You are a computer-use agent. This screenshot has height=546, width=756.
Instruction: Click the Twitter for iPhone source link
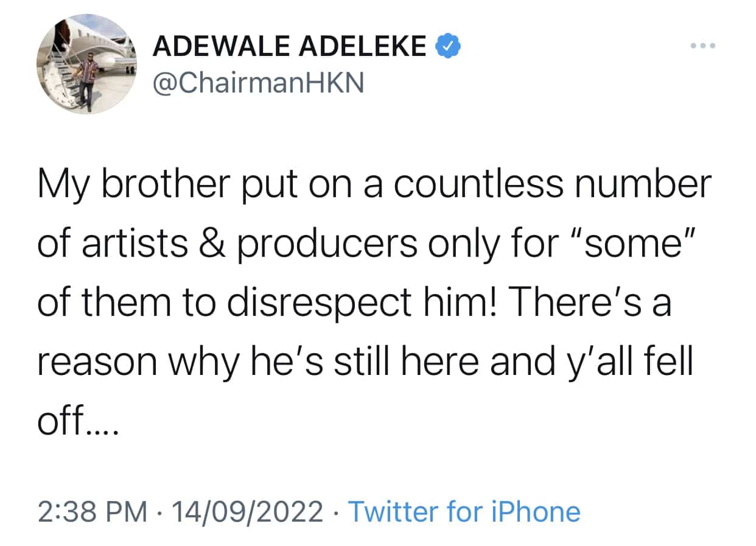(463, 512)
